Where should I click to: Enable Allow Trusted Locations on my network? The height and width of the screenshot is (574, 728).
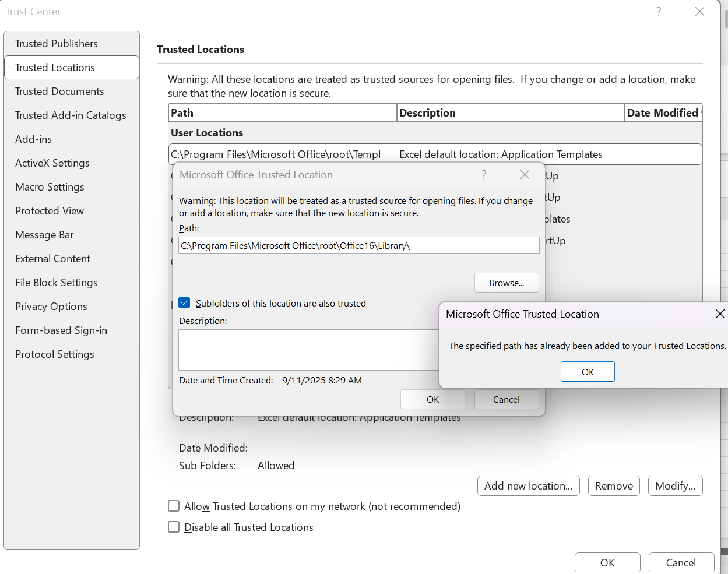pos(174,506)
